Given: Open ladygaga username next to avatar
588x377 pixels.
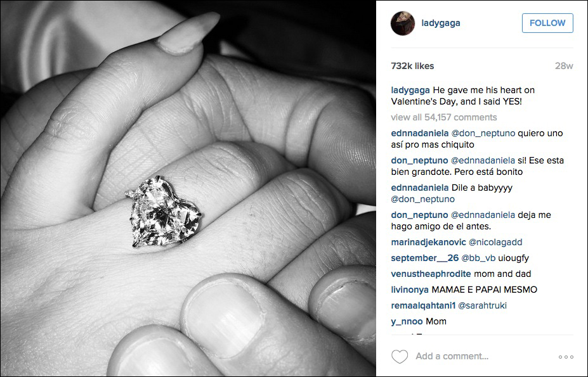Looking at the screenshot, I should click(441, 23).
